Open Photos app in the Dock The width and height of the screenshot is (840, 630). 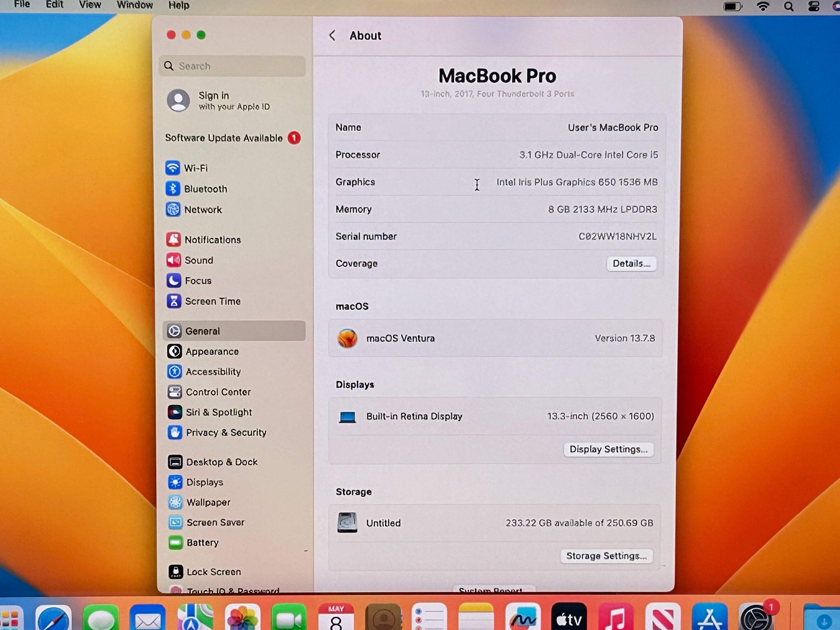click(x=242, y=618)
